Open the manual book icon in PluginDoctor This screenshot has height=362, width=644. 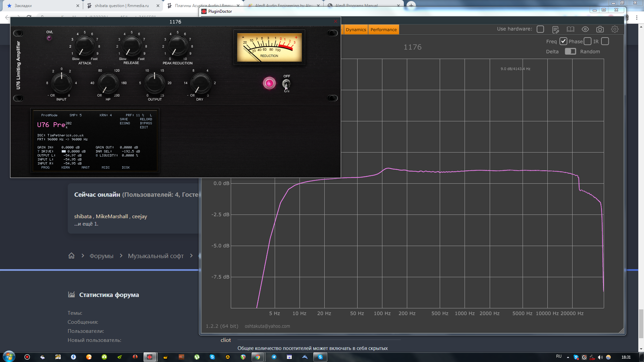[570, 29]
